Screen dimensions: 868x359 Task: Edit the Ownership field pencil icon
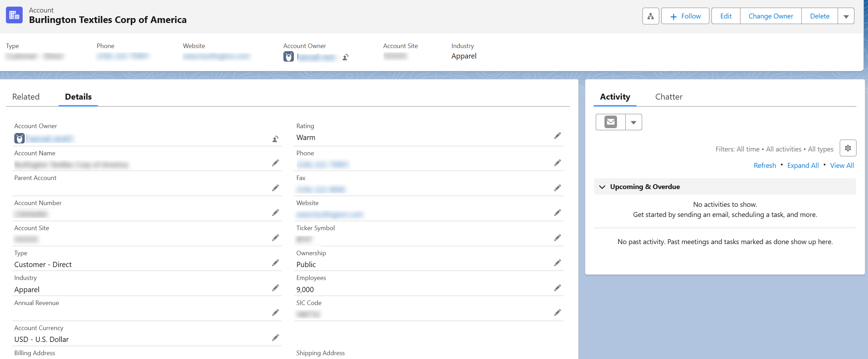pos(557,263)
